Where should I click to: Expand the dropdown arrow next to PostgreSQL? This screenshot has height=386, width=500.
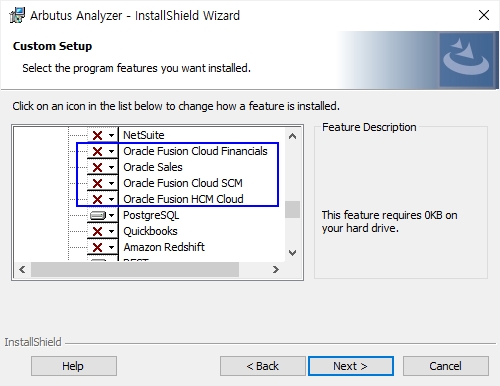click(x=111, y=215)
